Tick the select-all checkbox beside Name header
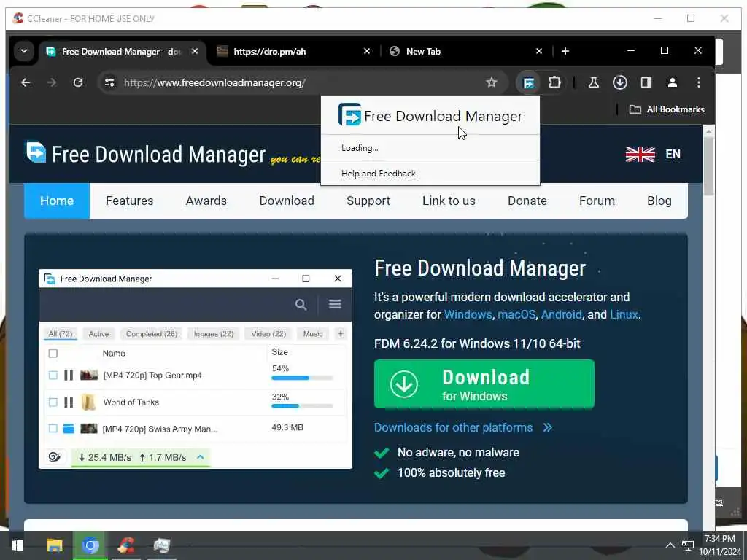 53,354
